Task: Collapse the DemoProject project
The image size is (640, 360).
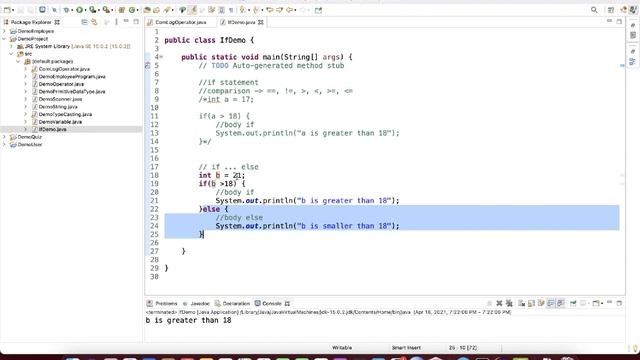Action: 4,39
